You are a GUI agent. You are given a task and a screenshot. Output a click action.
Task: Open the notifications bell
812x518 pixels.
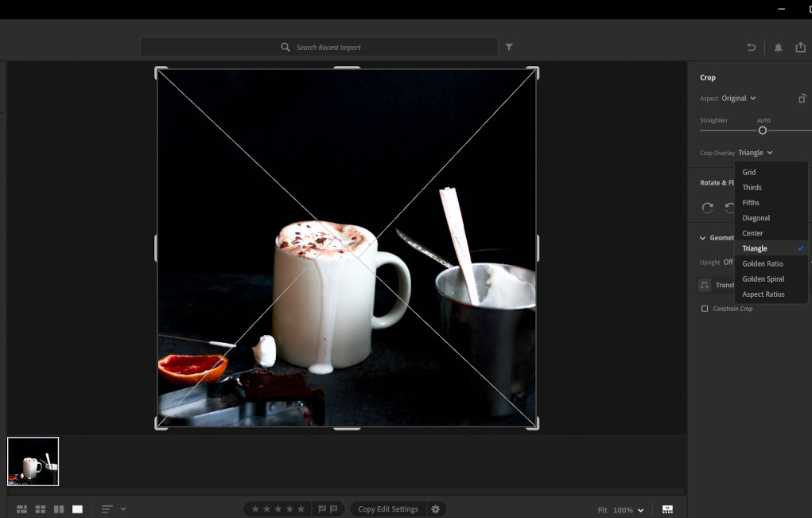point(778,48)
